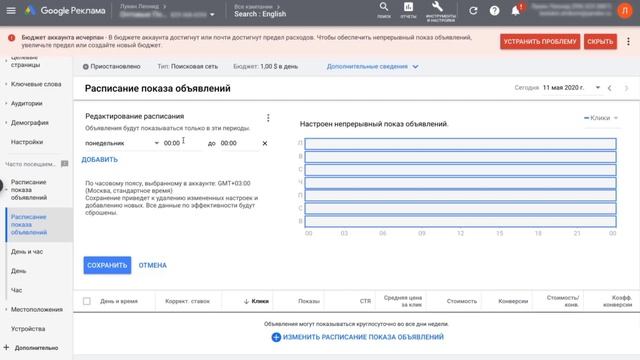Open day of week dropdown
Screen dimensions: 640x360
point(122,143)
